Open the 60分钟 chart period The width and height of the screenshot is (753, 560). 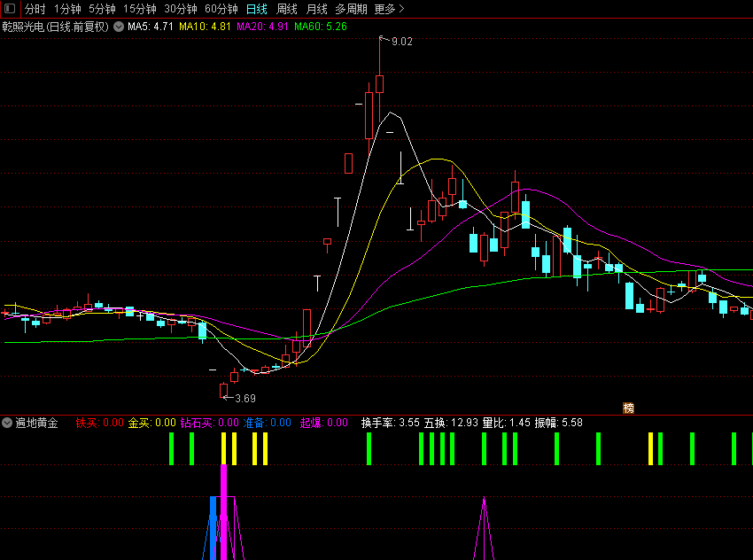[221, 9]
